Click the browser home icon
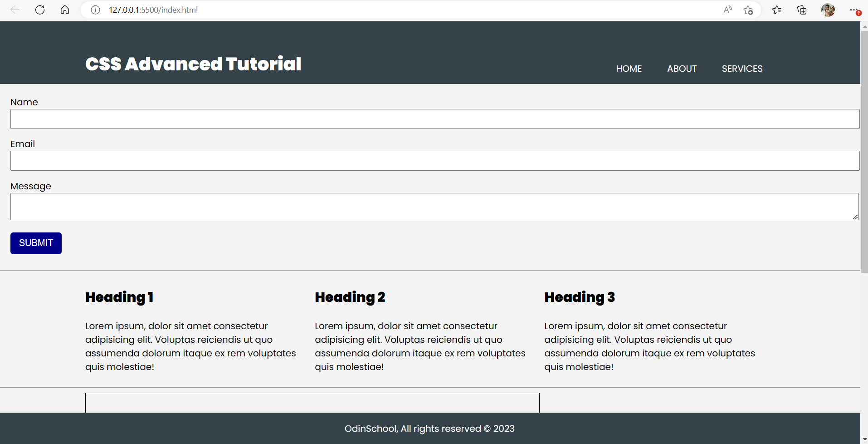This screenshot has width=868, height=444. coord(65,10)
